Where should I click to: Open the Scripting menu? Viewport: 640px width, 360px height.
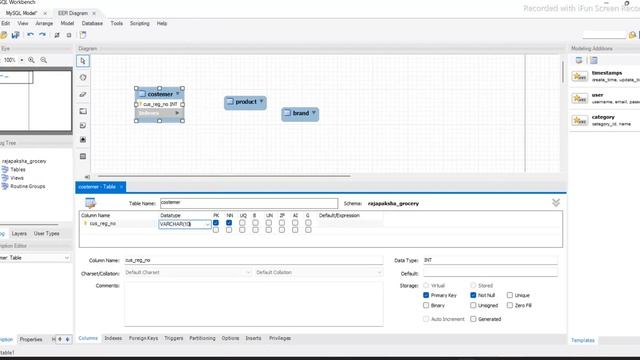[140, 24]
